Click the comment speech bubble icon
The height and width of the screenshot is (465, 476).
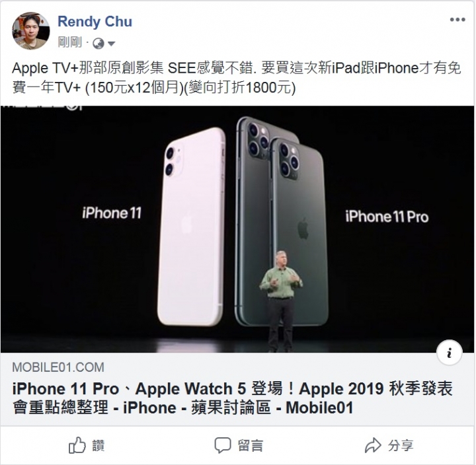(223, 445)
